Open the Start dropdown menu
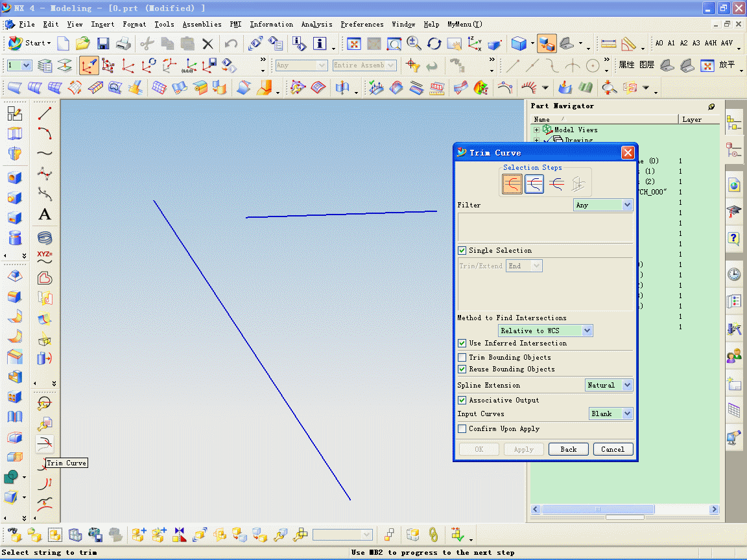This screenshot has width=747, height=560. pos(30,43)
